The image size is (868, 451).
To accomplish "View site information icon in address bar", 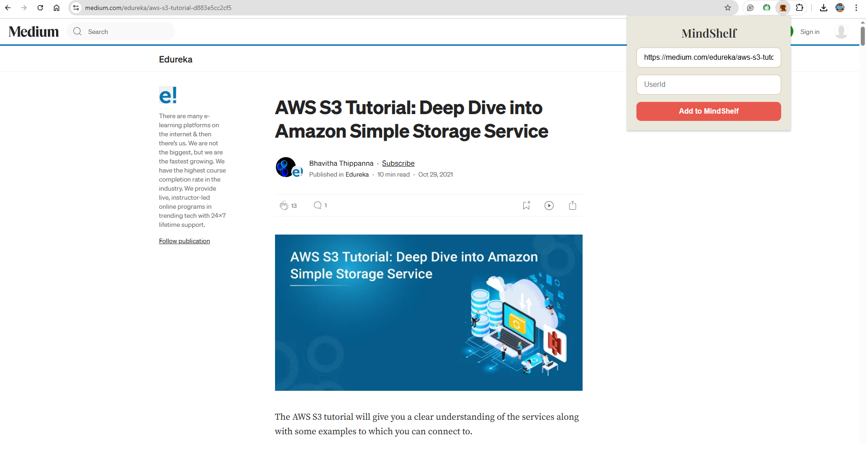I will (76, 8).
